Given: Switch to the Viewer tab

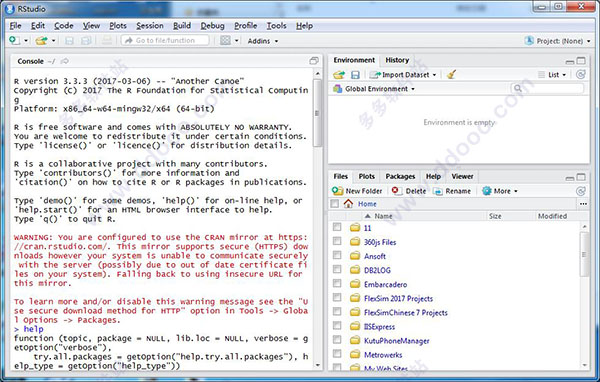Looking at the screenshot, I should click(462, 176).
